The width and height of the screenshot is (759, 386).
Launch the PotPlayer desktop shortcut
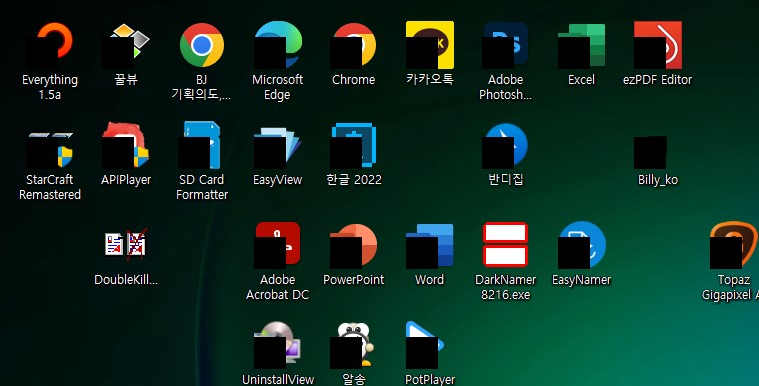425,345
